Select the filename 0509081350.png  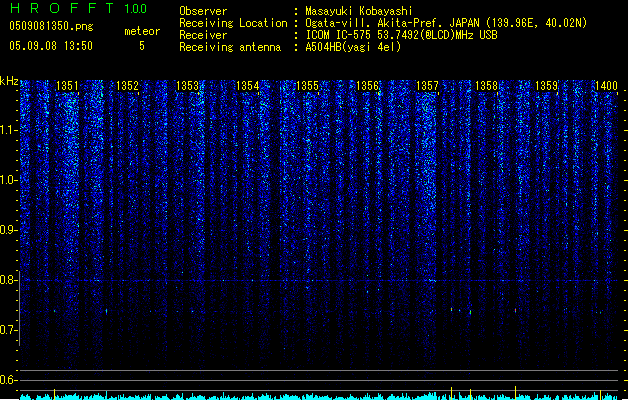pos(51,26)
